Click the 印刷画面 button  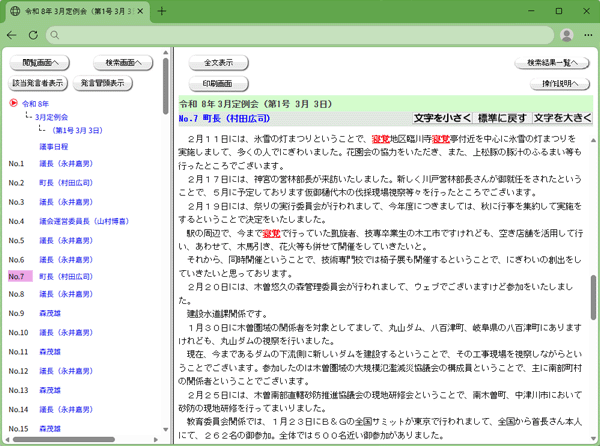pos(218,83)
